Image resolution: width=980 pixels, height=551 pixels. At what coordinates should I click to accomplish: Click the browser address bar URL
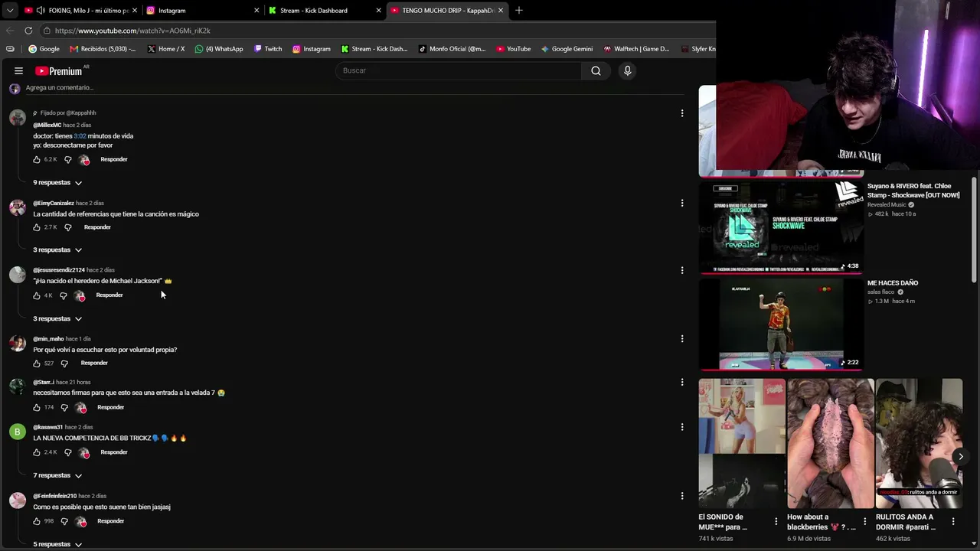[132, 31]
